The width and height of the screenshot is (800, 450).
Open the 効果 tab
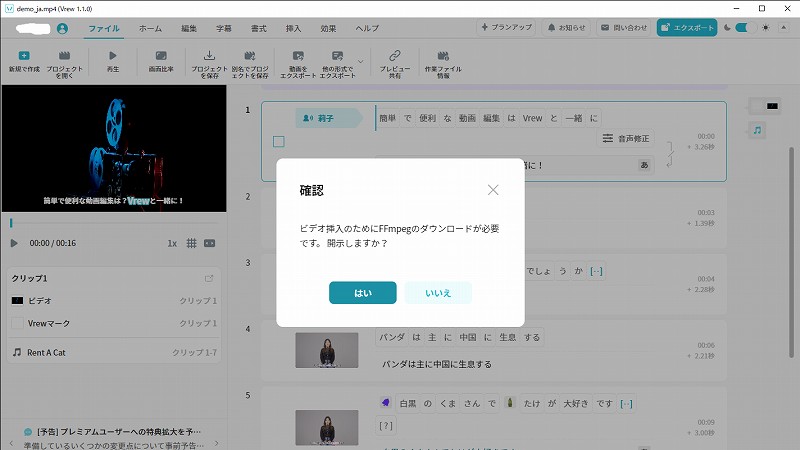[x=328, y=29]
